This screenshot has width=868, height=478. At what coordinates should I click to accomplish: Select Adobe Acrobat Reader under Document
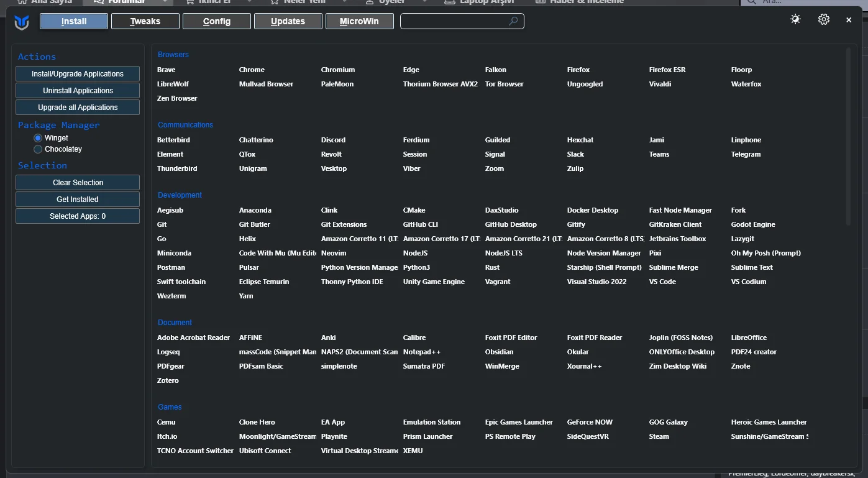click(193, 338)
